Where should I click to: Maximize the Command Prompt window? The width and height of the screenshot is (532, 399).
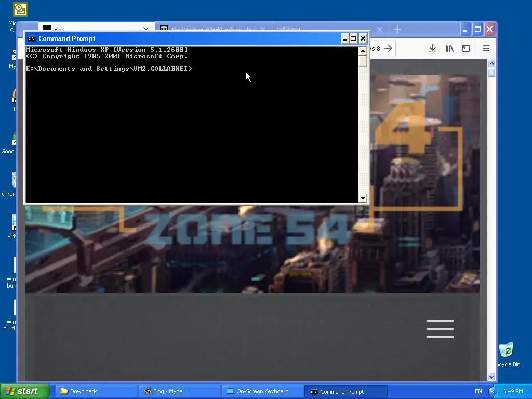tap(353, 38)
